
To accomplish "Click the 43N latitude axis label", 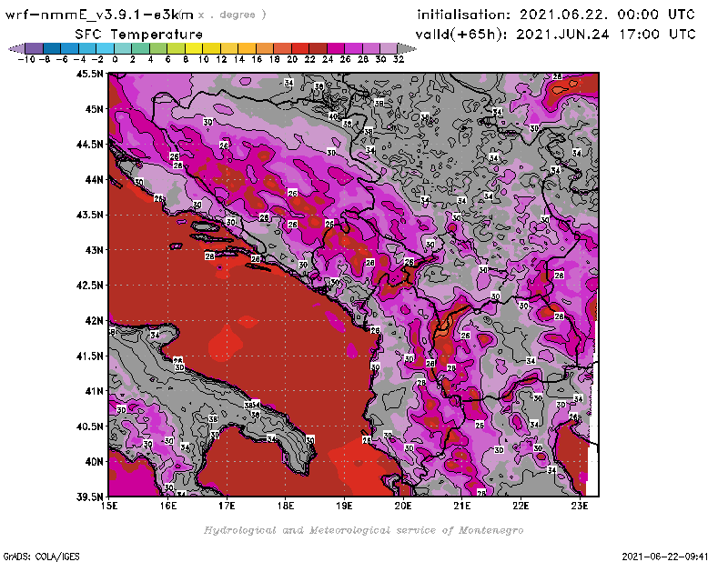I will pyautogui.click(x=94, y=250).
